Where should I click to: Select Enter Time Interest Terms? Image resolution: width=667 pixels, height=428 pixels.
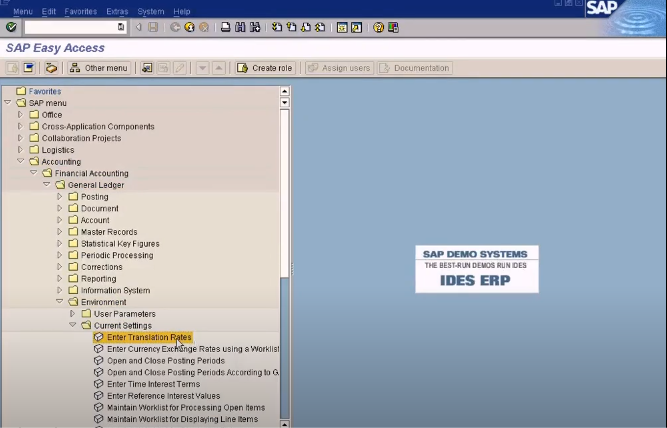154,384
